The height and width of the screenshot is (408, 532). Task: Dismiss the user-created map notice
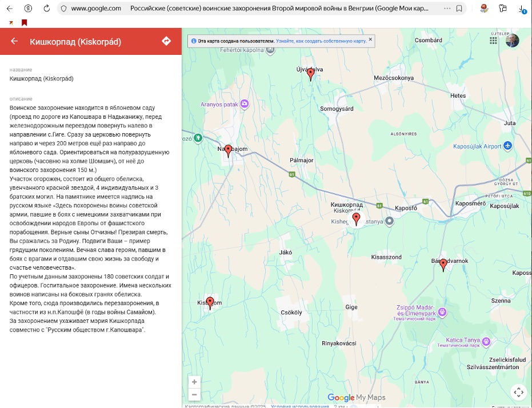click(370, 40)
